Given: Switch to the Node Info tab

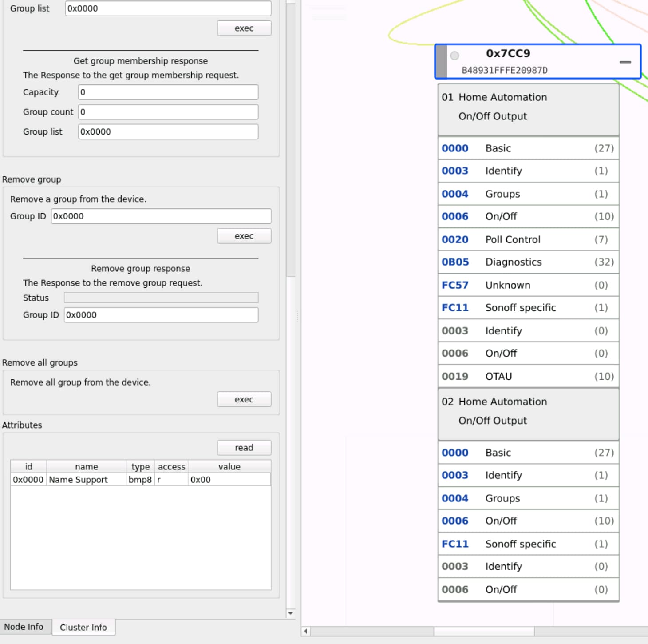Looking at the screenshot, I should tap(24, 627).
